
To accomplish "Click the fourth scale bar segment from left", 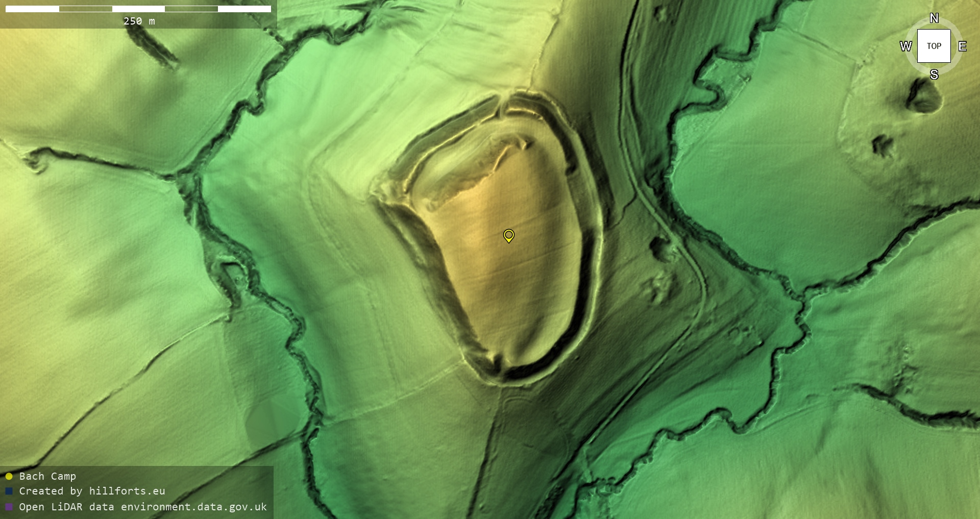I will coord(191,9).
